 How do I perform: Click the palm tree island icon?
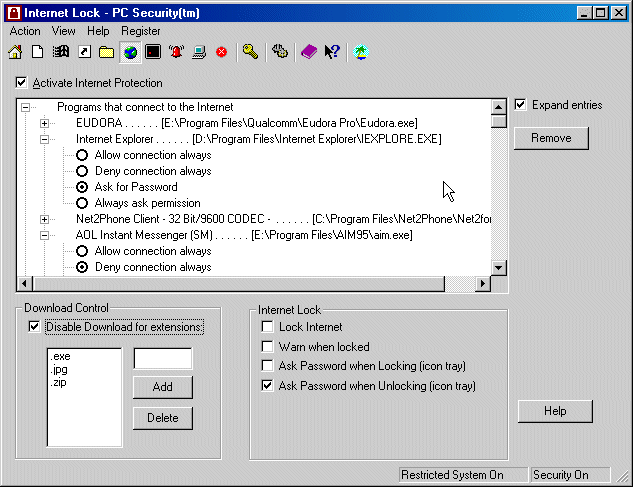[361, 52]
